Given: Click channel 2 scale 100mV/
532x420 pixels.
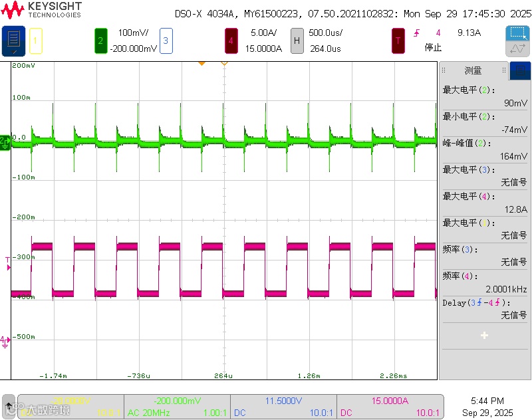Looking at the screenshot, I should click(133, 33).
